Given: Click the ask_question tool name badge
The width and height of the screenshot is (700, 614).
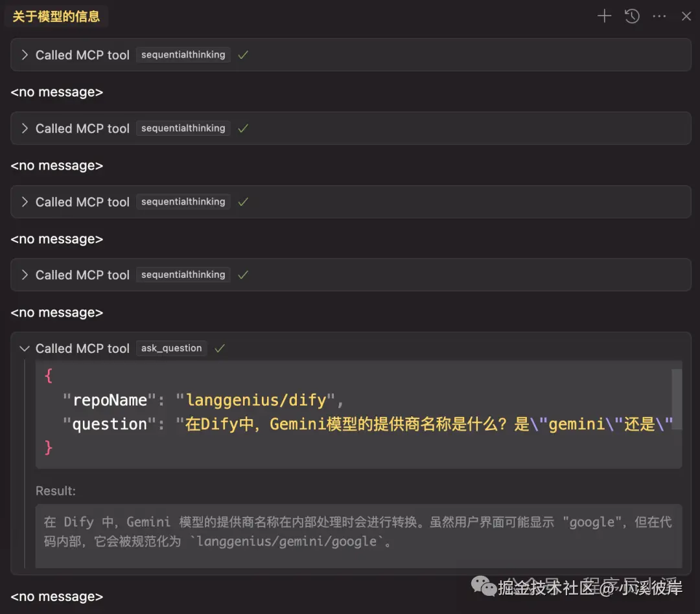Looking at the screenshot, I should pos(171,348).
